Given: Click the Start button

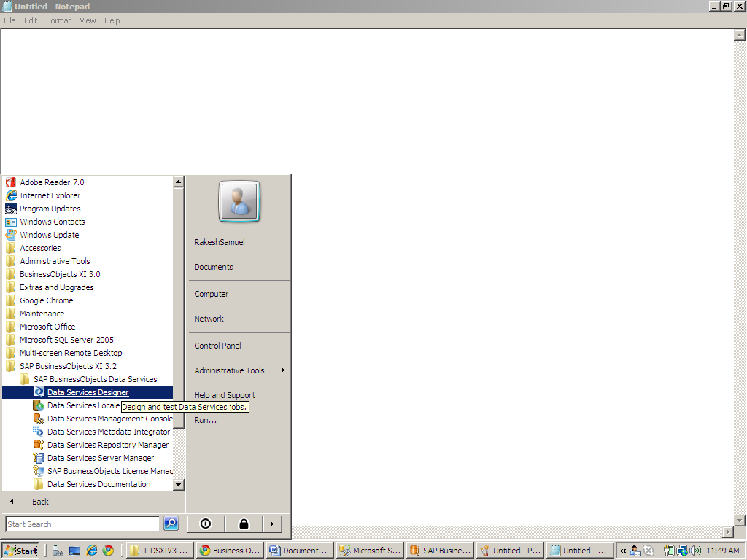Looking at the screenshot, I should (20, 551).
